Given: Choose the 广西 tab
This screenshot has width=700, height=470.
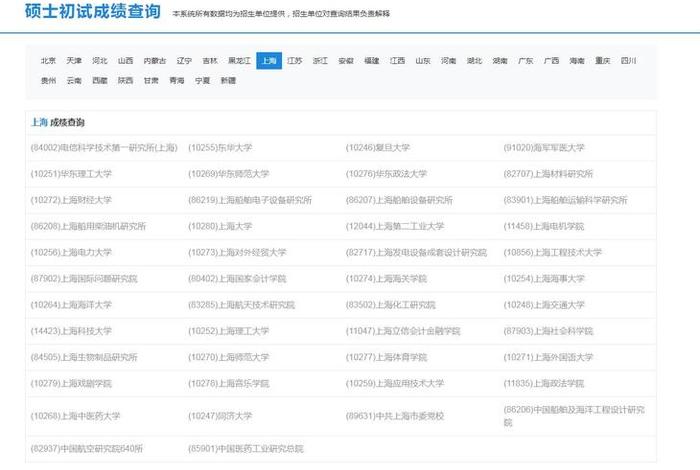Looking at the screenshot, I should click(551, 61).
